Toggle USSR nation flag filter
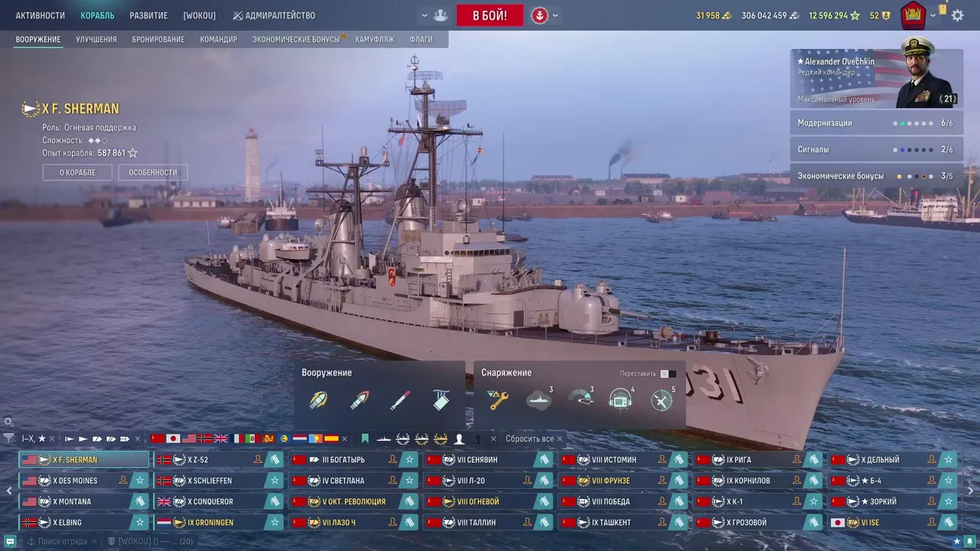Image resolution: width=980 pixels, height=551 pixels. tap(158, 439)
